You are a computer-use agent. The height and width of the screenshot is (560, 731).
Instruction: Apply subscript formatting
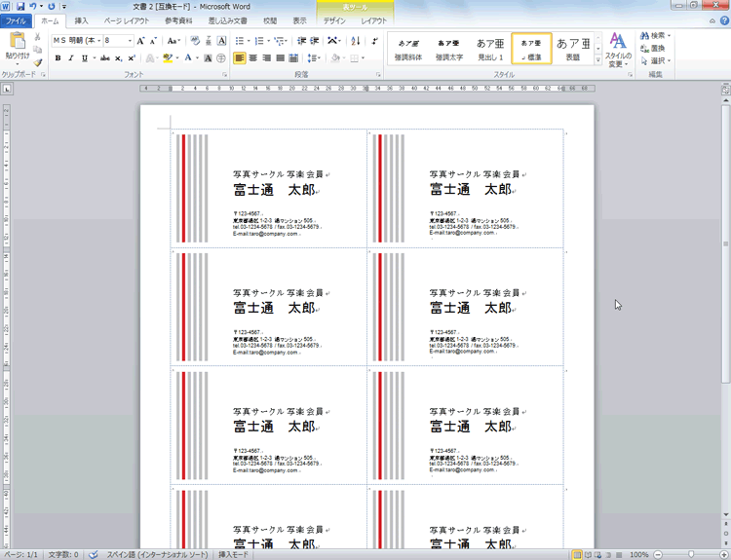[118, 58]
